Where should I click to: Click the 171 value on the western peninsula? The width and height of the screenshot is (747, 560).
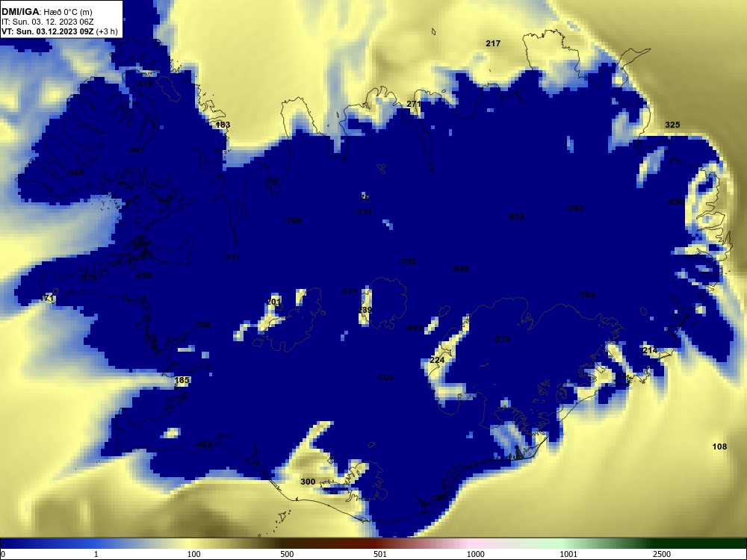tap(46, 298)
